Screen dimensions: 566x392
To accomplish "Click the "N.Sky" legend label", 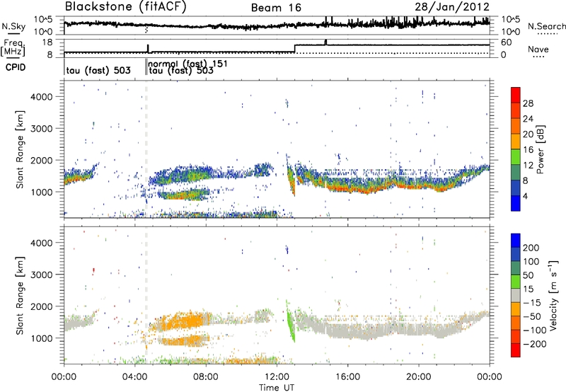I will point(13,26).
